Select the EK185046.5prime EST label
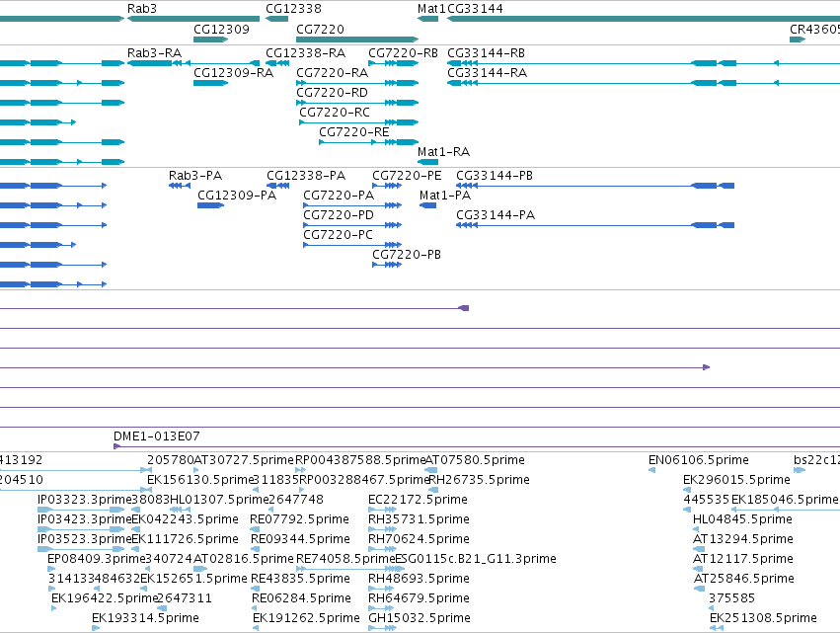Viewport: 840px width, 633px height. [785, 500]
